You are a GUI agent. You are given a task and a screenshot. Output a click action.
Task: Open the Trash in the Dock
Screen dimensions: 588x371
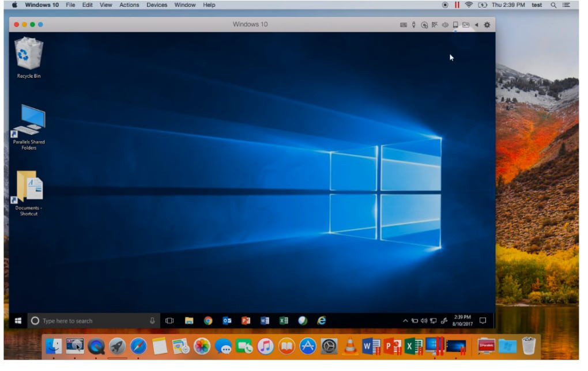[x=529, y=346]
